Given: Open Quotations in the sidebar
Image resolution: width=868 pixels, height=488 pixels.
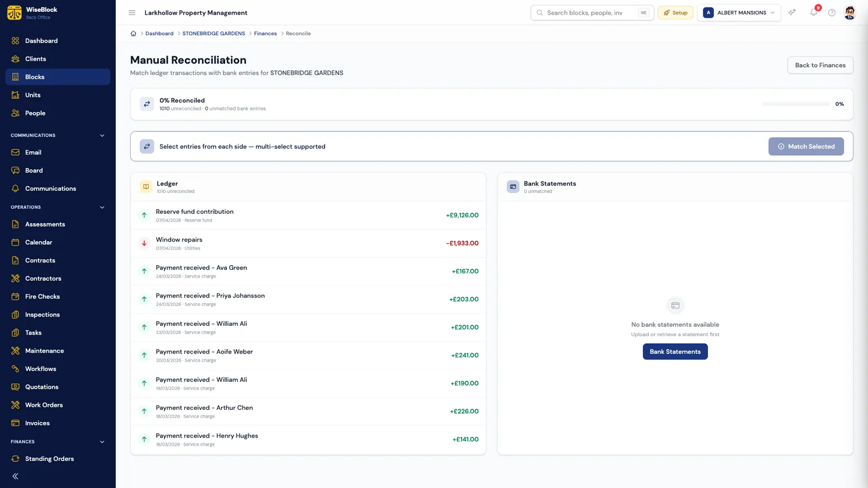Looking at the screenshot, I should (58, 387).
